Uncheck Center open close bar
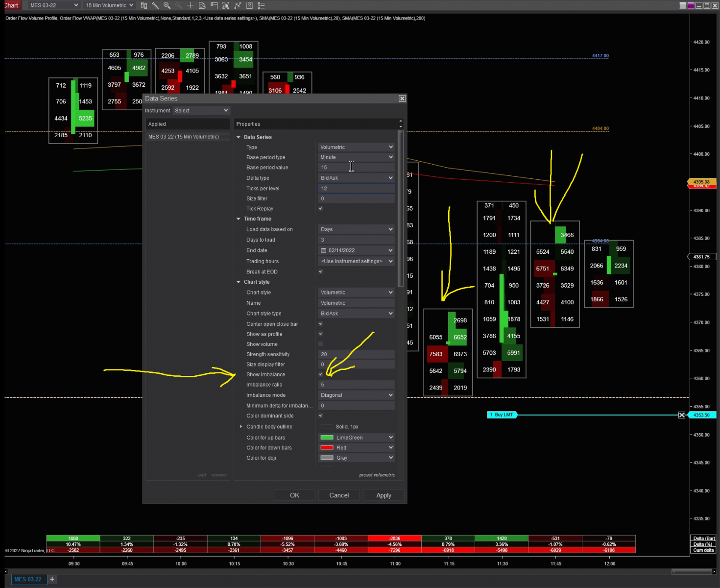 click(321, 324)
